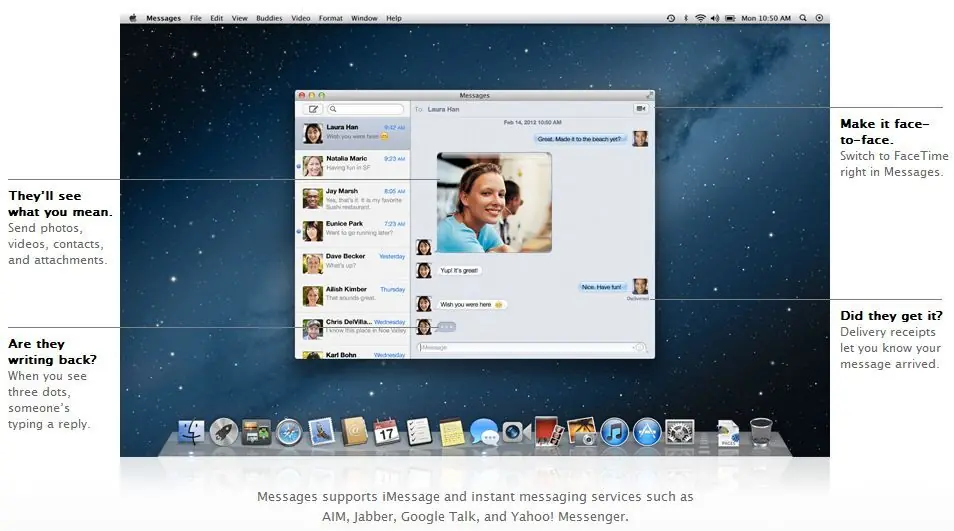Open the yellow Notes pad in the Dock

pos(451,432)
